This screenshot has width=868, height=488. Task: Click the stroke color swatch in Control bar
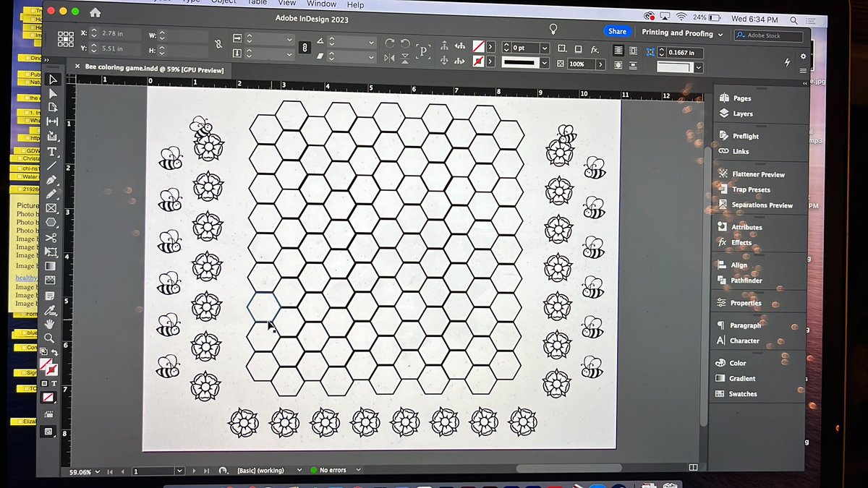(x=478, y=61)
